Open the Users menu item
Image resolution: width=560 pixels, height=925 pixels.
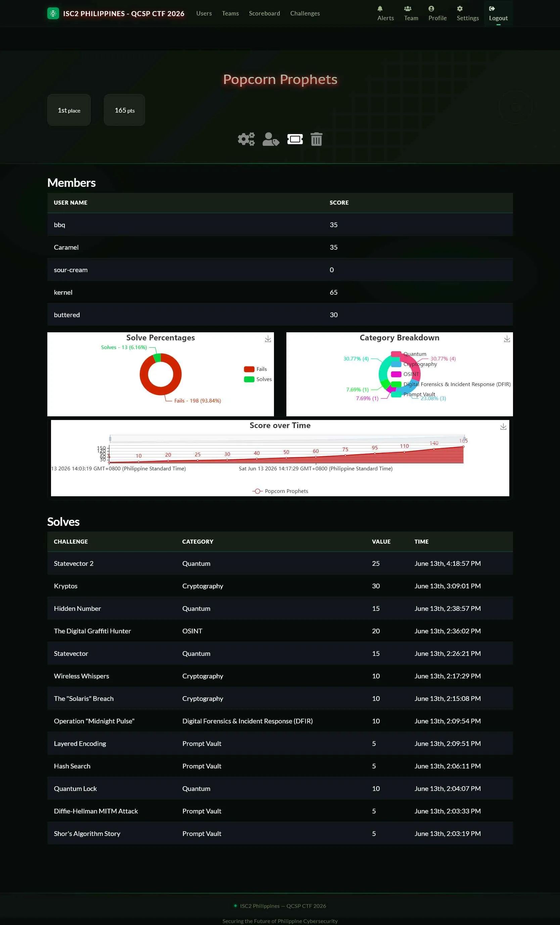coord(204,13)
